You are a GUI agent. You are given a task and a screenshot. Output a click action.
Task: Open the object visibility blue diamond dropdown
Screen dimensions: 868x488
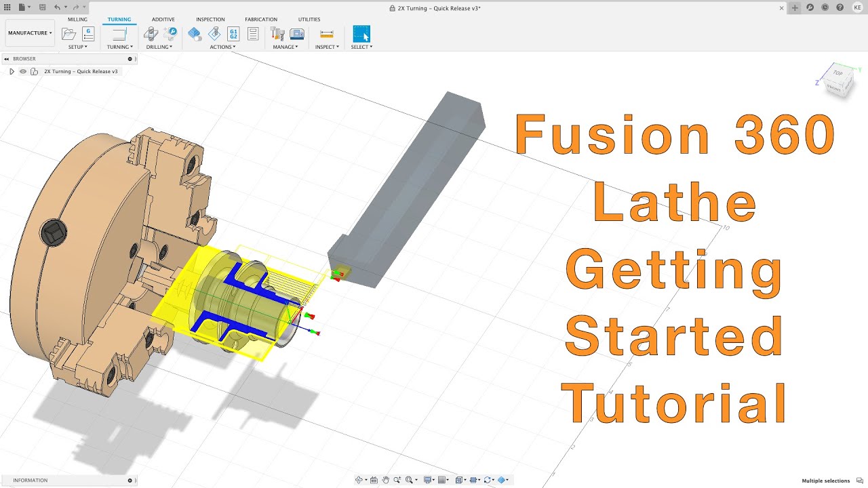click(x=503, y=480)
